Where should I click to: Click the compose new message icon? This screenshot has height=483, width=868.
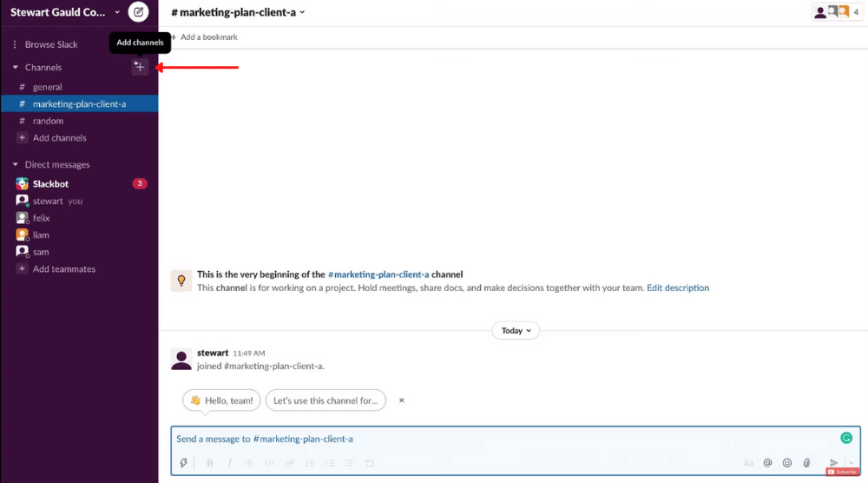point(138,11)
